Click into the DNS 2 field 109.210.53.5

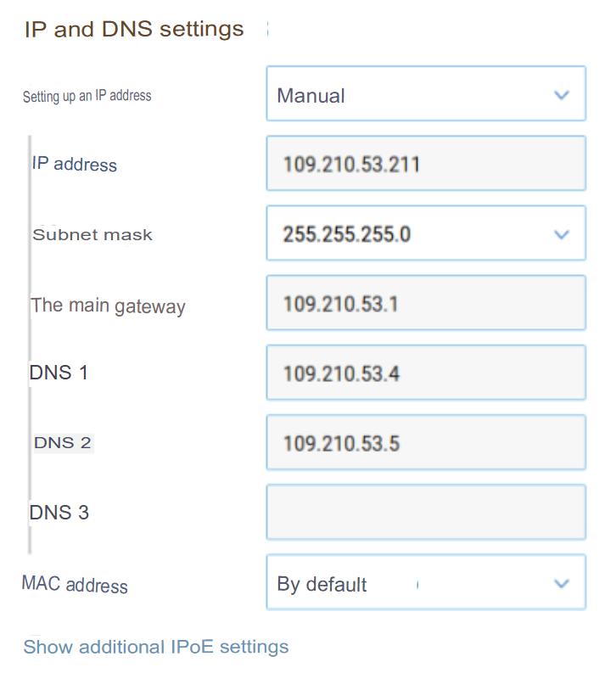point(425,443)
